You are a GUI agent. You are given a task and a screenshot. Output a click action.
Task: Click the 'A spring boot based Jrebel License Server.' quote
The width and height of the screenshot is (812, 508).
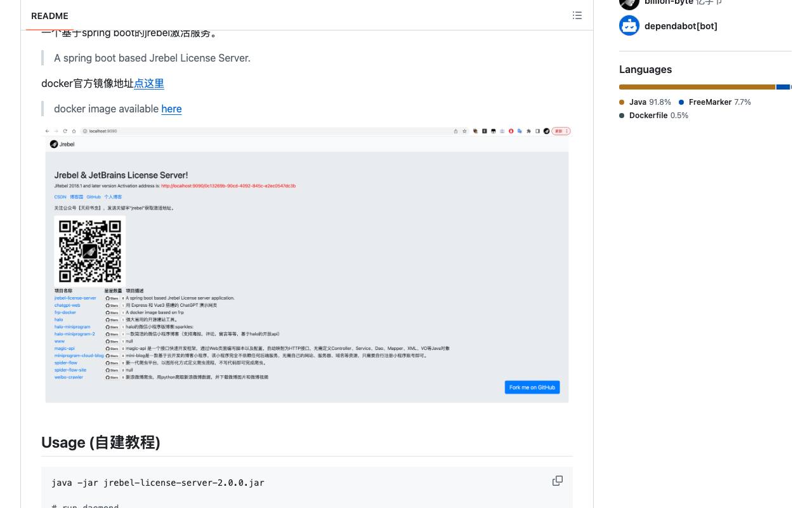point(152,58)
